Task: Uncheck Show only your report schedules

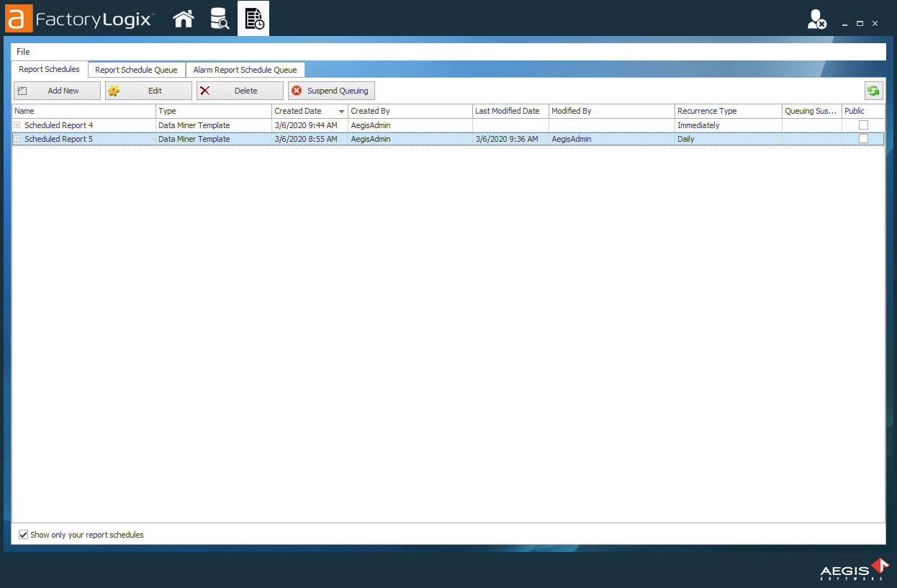Action: click(x=24, y=535)
